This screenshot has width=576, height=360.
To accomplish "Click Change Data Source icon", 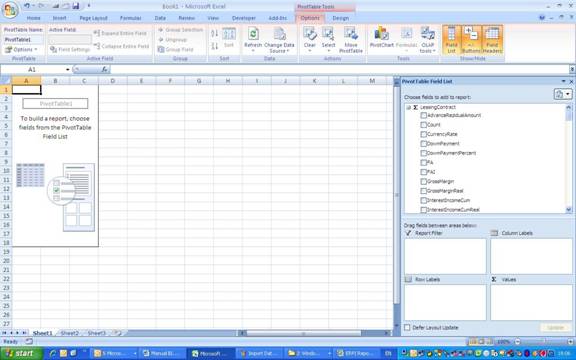I will click(x=279, y=40).
